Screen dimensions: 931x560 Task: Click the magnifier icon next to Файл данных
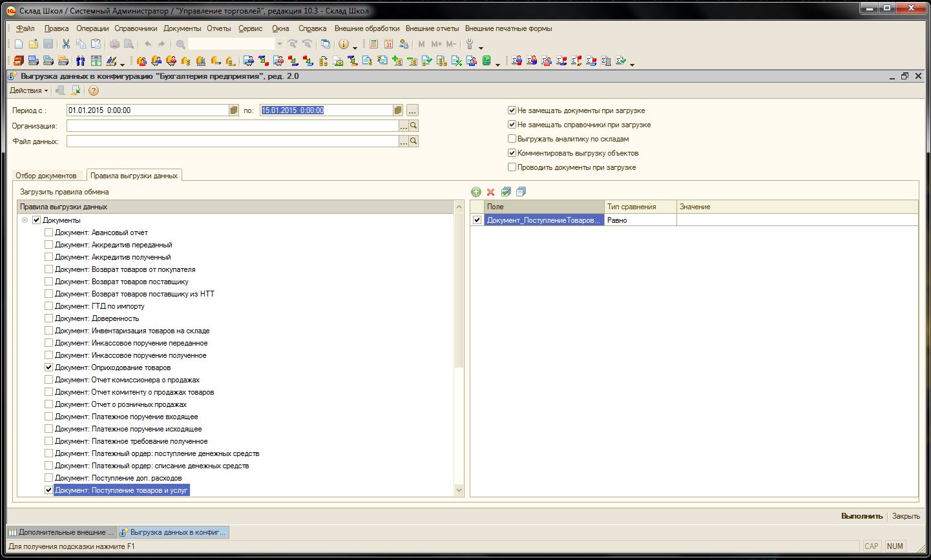(413, 141)
